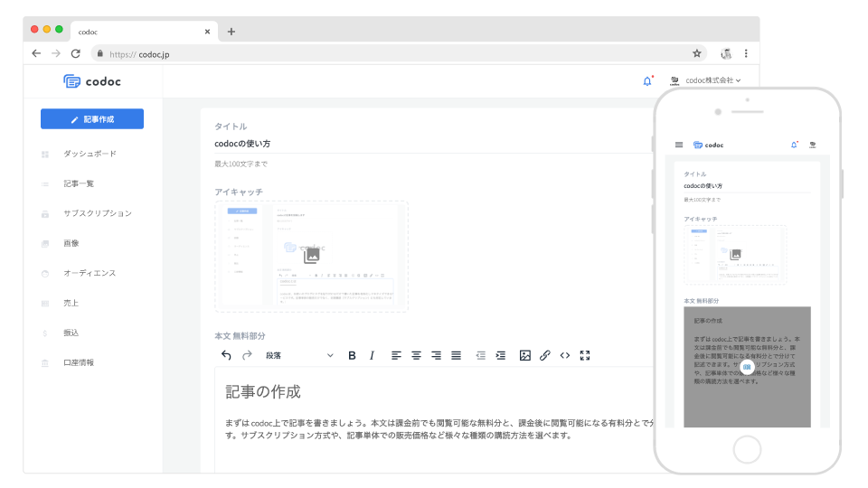
Task: Click codoc logo on phone mockup
Action: (708, 145)
